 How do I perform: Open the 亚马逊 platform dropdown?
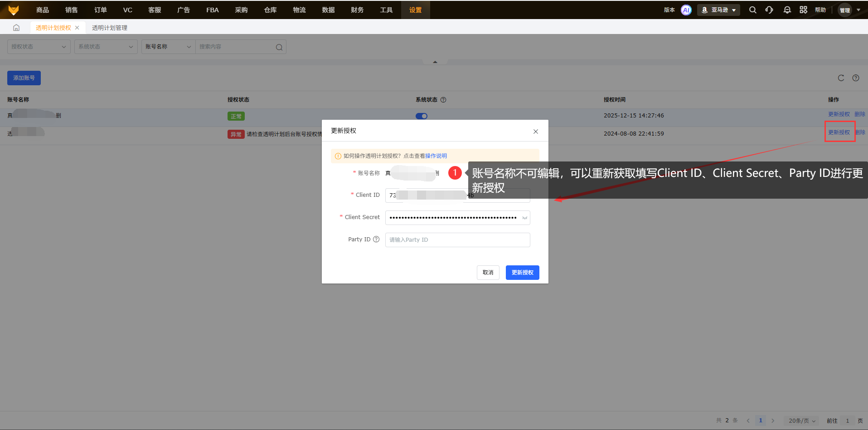coord(719,10)
